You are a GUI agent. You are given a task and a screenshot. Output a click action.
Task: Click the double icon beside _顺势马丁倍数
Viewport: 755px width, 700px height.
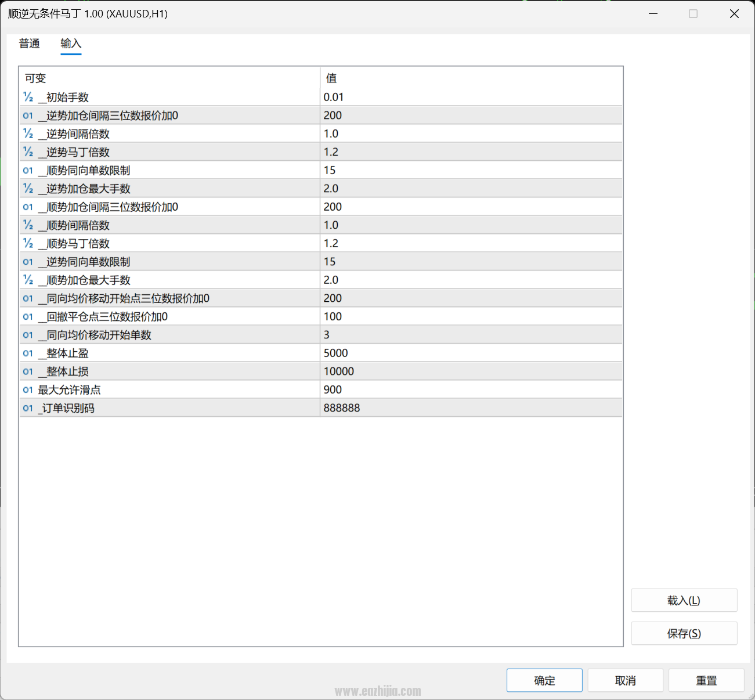(28, 243)
